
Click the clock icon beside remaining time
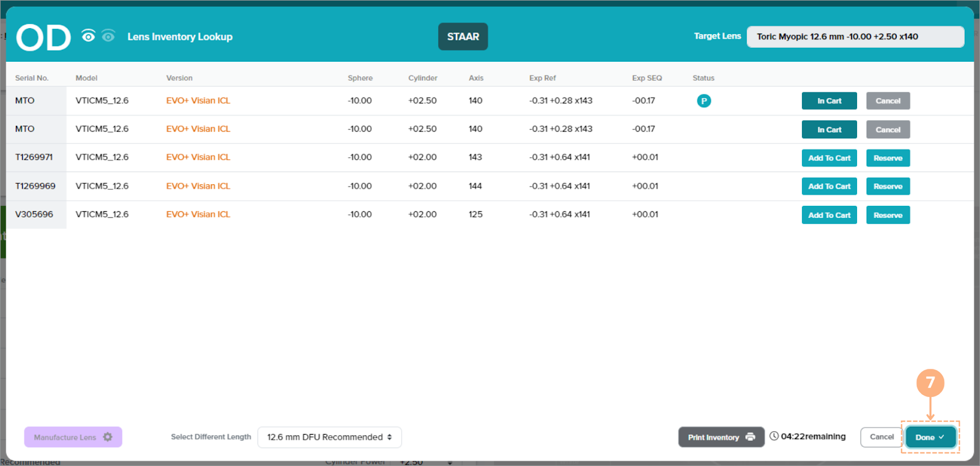pos(774,437)
